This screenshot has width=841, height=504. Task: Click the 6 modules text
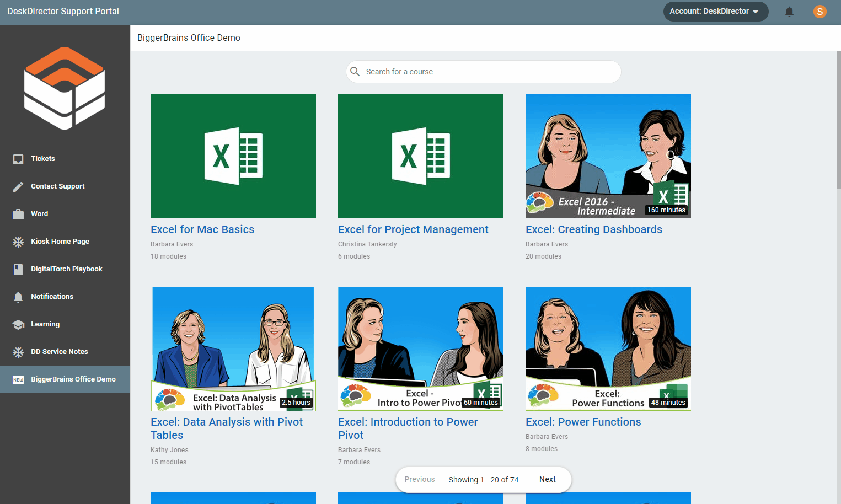(x=354, y=256)
